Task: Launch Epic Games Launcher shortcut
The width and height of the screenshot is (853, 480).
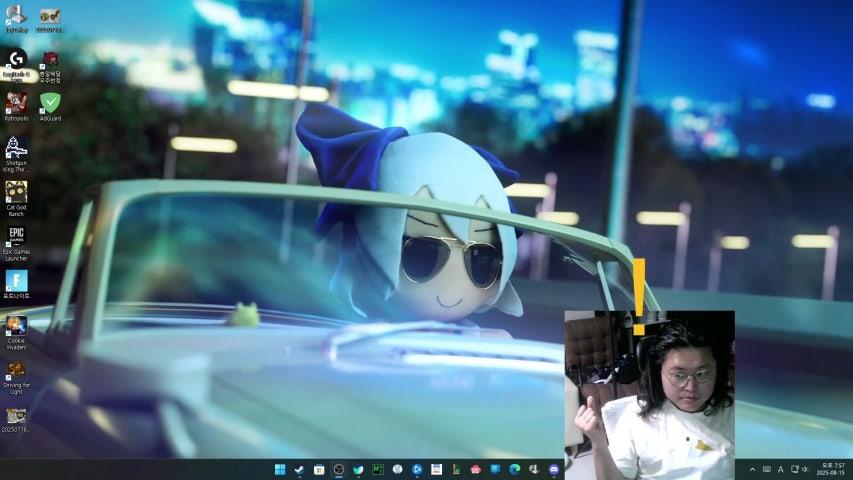Action: click(x=16, y=244)
